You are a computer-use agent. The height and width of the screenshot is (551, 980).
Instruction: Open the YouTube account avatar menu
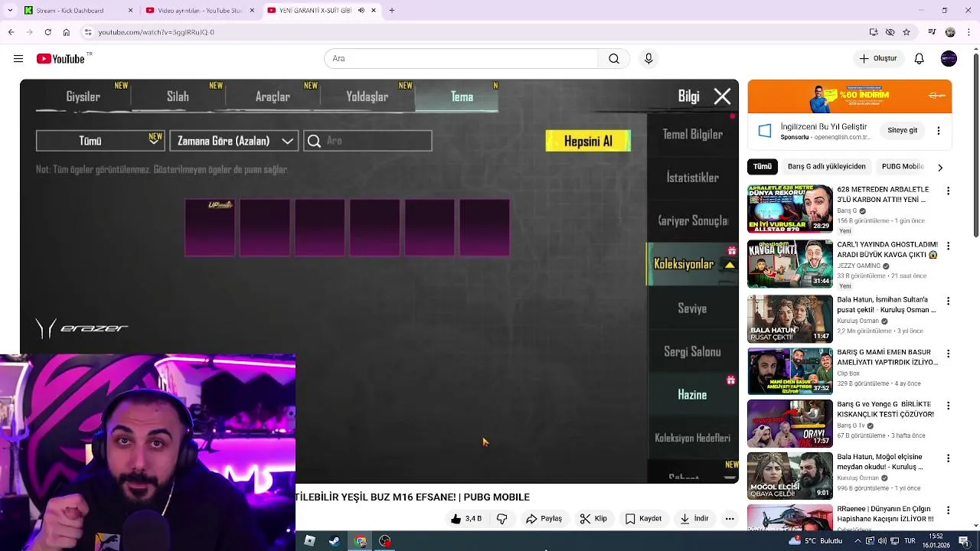pos(949,59)
